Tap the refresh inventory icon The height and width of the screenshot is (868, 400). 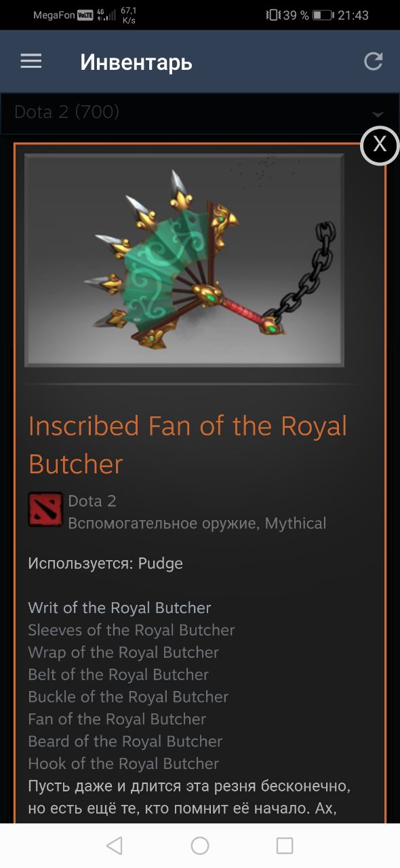click(x=374, y=62)
